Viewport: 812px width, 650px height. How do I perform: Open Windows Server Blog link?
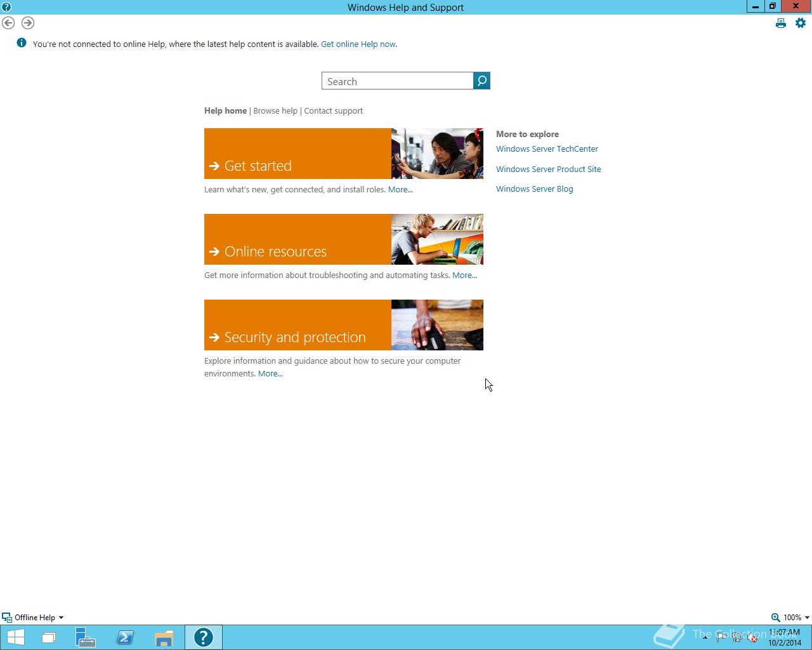tap(534, 189)
